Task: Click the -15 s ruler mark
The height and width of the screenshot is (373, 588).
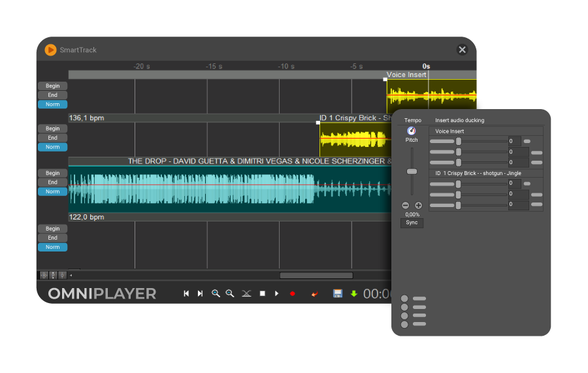Action: pyautogui.click(x=214, y=67)
